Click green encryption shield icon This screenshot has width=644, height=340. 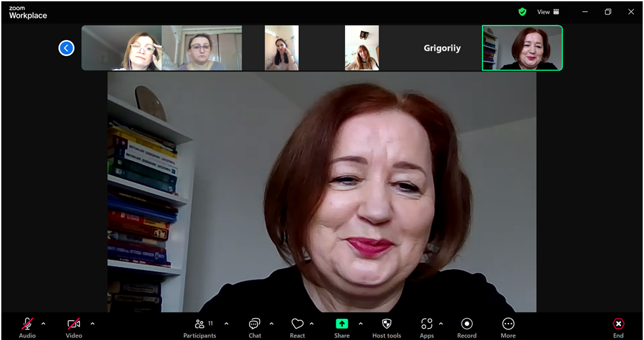522,12
